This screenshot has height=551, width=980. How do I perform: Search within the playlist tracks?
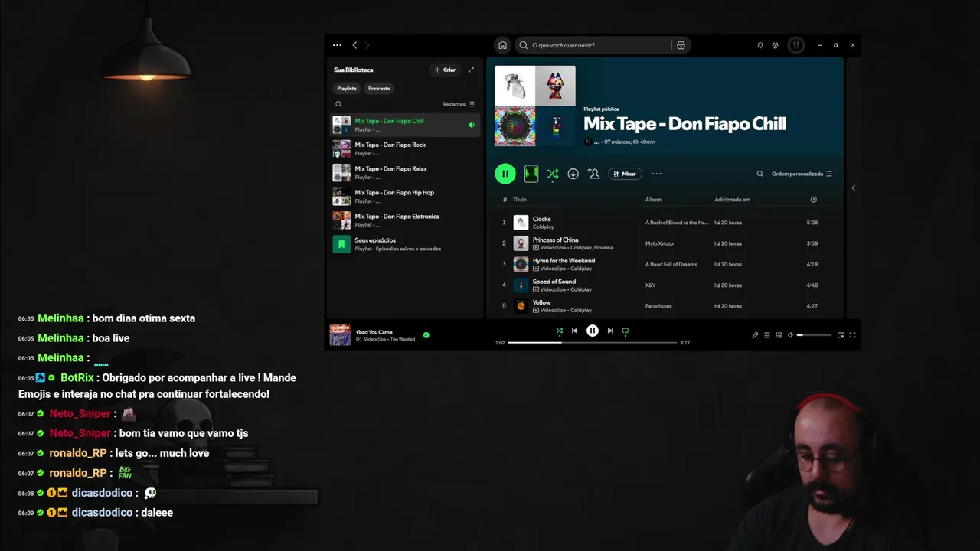click(759, 174)
